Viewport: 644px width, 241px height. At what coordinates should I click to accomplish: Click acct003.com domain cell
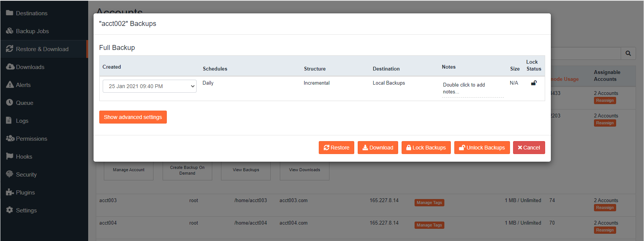[294, 200]
